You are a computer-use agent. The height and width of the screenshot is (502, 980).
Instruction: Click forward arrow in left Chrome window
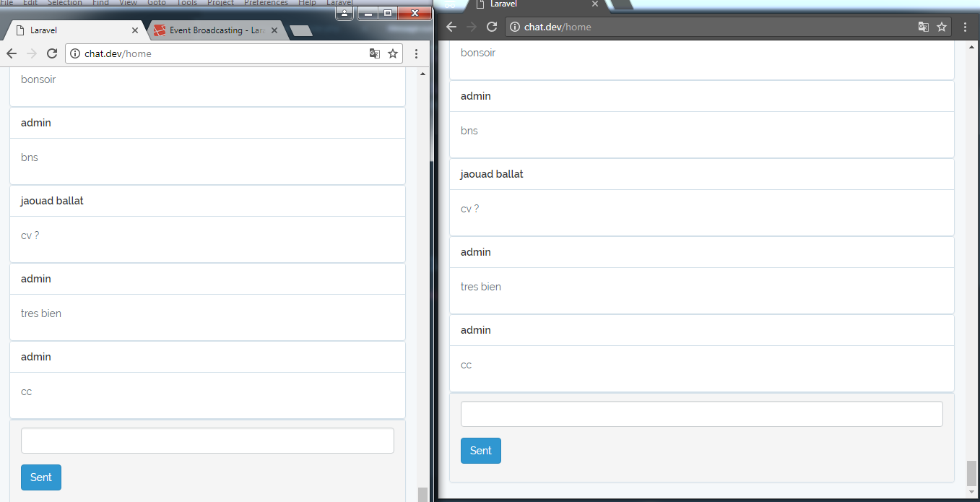pyautogui.click(x=32, y=53)
